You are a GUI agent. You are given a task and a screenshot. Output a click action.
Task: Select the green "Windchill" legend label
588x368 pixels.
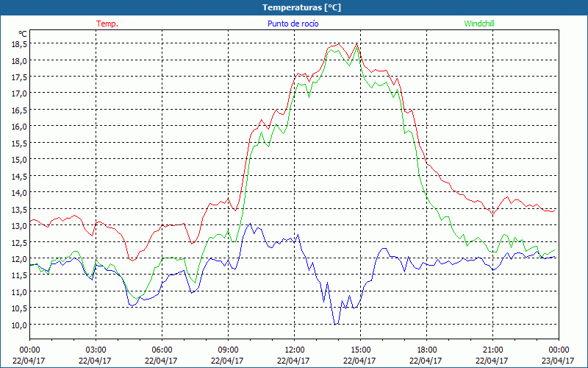coord(479,24)
